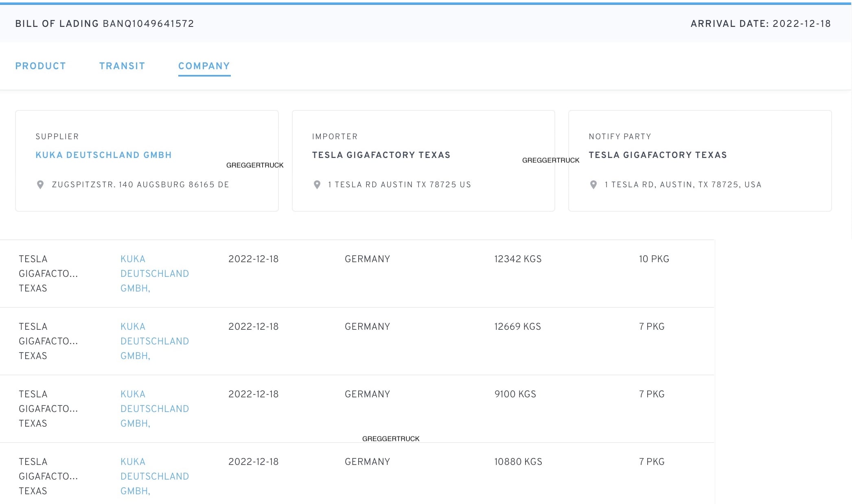
Task: Click importer address 1 TESLA RD AUSTIN TX 78725 US
Action: coord(400,185)
